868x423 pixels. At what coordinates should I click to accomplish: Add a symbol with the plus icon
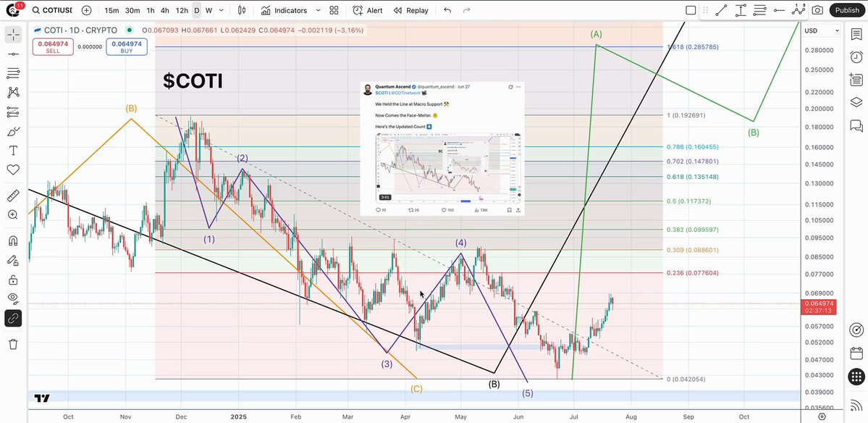coord(86,10)
